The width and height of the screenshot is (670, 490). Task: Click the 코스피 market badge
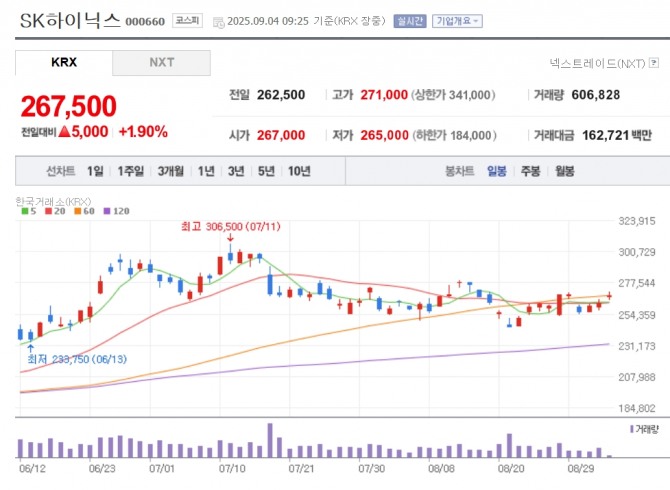(186, 20)
